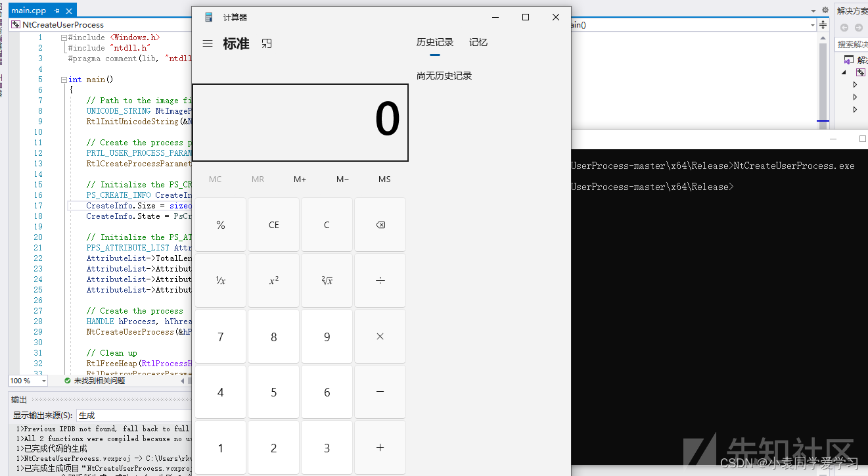
Task: Toggle Calculator keep-on-top mode icon
Action: pos(266,43)
